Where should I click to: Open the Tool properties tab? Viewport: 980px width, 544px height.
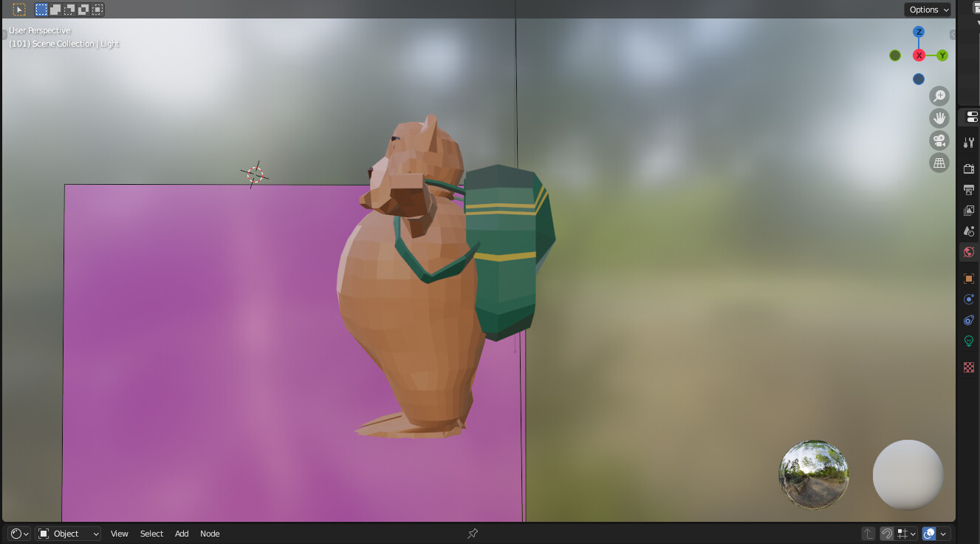tap(969, 143)
